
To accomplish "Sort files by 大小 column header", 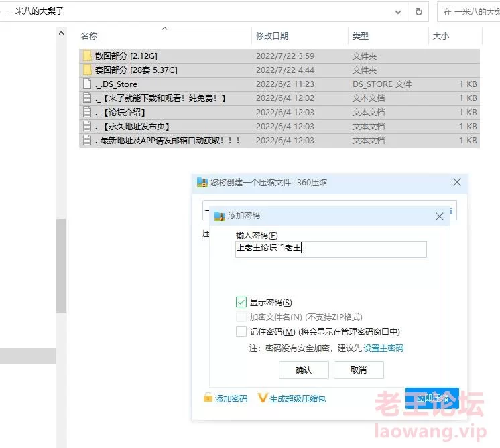I will 441,36.
